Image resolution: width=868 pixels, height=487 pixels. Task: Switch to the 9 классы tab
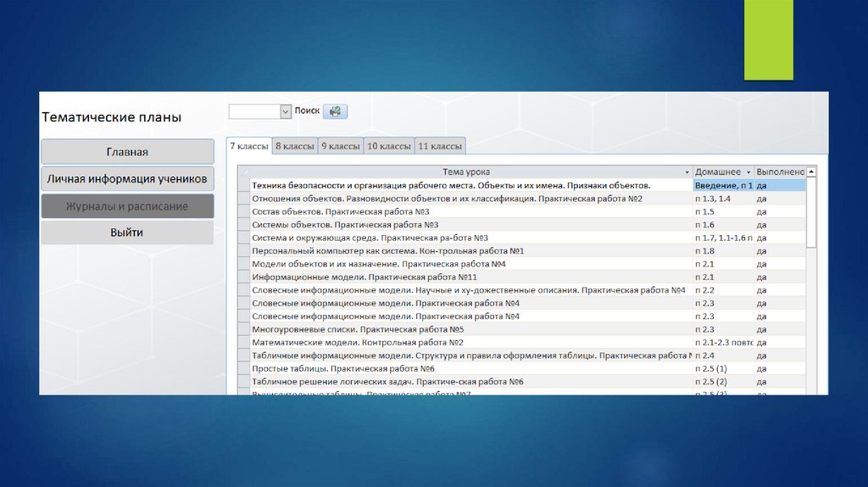(341, 146)
